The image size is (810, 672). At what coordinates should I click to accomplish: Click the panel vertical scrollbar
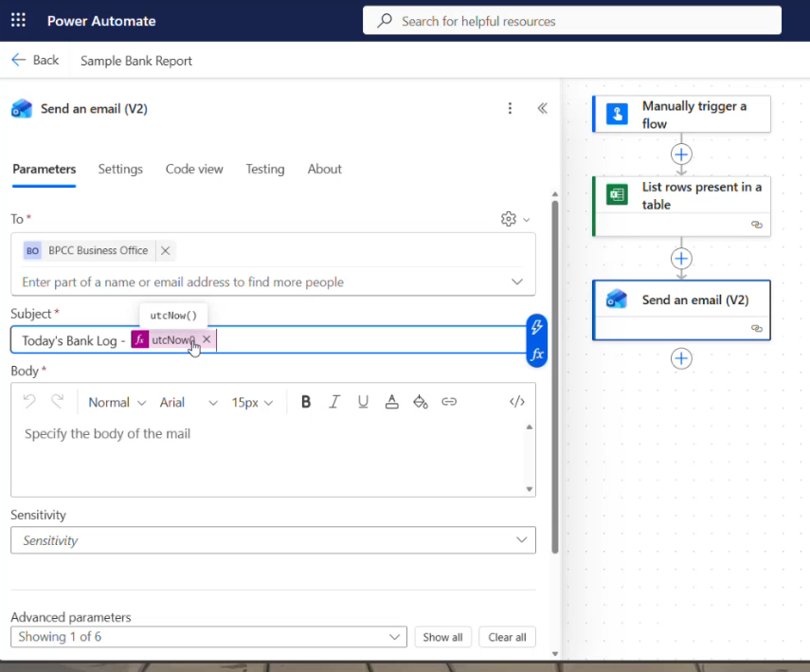tap(555, 377)
